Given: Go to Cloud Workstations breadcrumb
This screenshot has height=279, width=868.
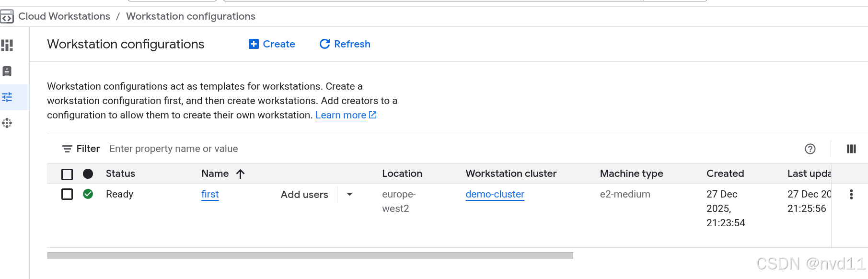Looking at the screenshot, I should tap(64, 16).
